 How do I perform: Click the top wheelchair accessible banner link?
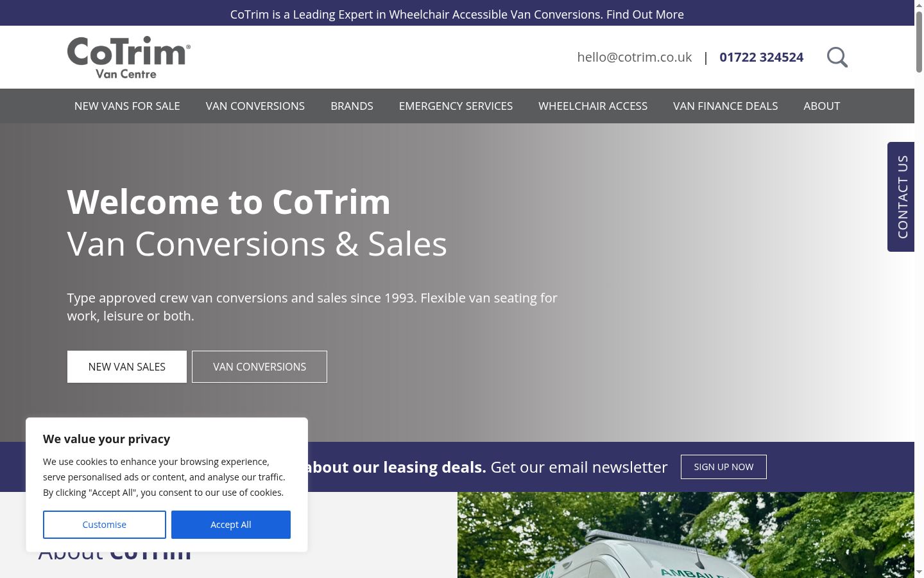(x=457, y=14)
